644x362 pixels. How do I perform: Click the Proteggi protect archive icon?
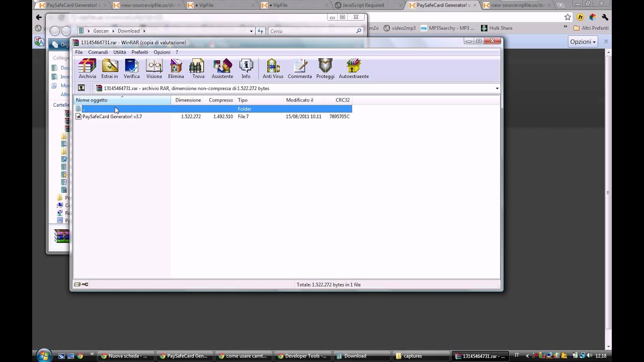325,69
